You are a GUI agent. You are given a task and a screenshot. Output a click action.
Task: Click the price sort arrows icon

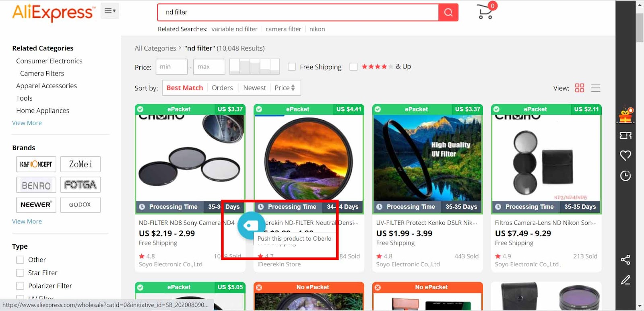[293, 88]
